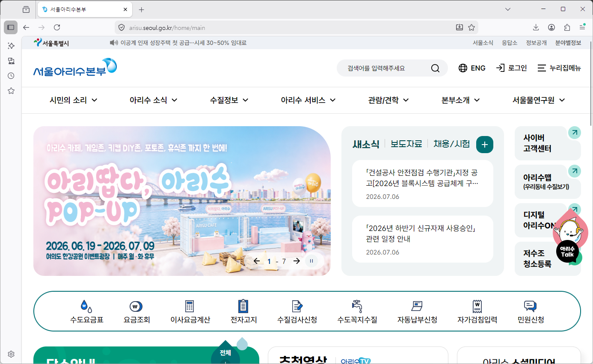Toggle the browser sidebar button
Screen dimensions: 593x364
coord(11,27)
